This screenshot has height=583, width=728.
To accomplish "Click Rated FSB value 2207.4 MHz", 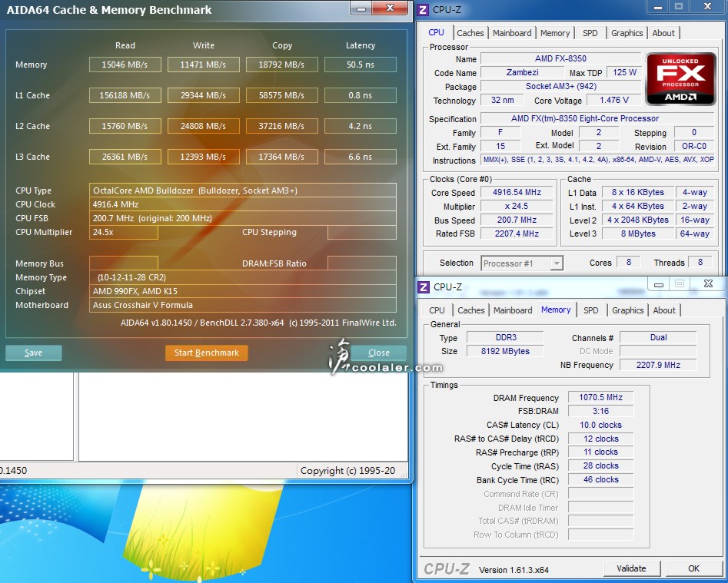I will (x=517, y=234).
